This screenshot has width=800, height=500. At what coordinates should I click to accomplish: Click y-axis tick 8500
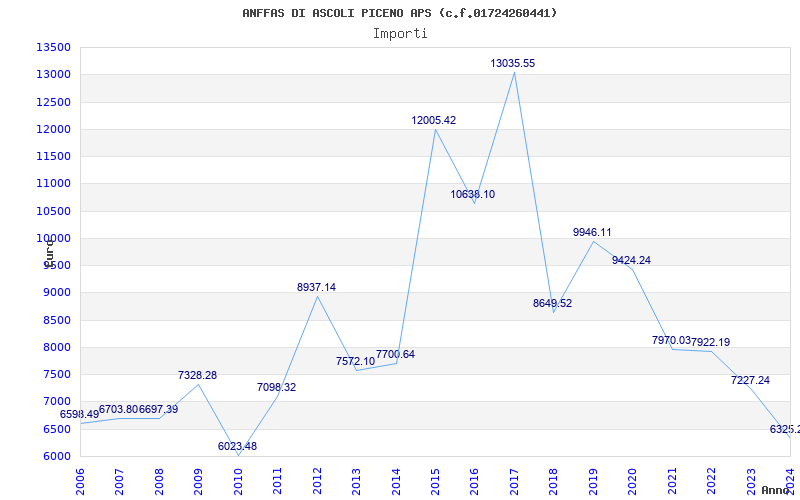(x=56, y=320)
